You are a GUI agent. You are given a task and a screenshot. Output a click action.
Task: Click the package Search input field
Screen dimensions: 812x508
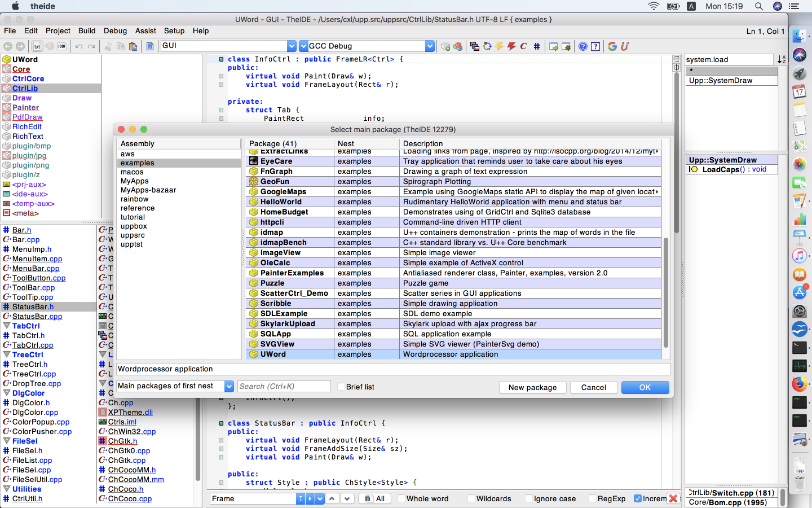coord(284,386)
